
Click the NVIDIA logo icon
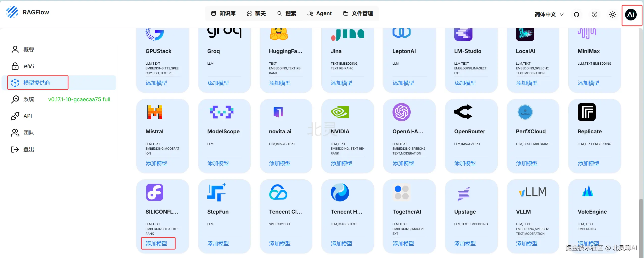coord(340,112)
